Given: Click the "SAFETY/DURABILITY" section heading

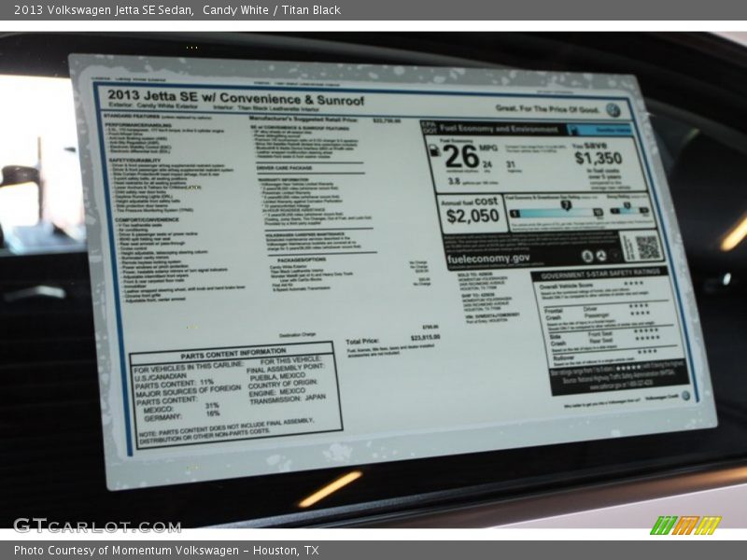Looking at the screenshot, I should click(134, 161).
